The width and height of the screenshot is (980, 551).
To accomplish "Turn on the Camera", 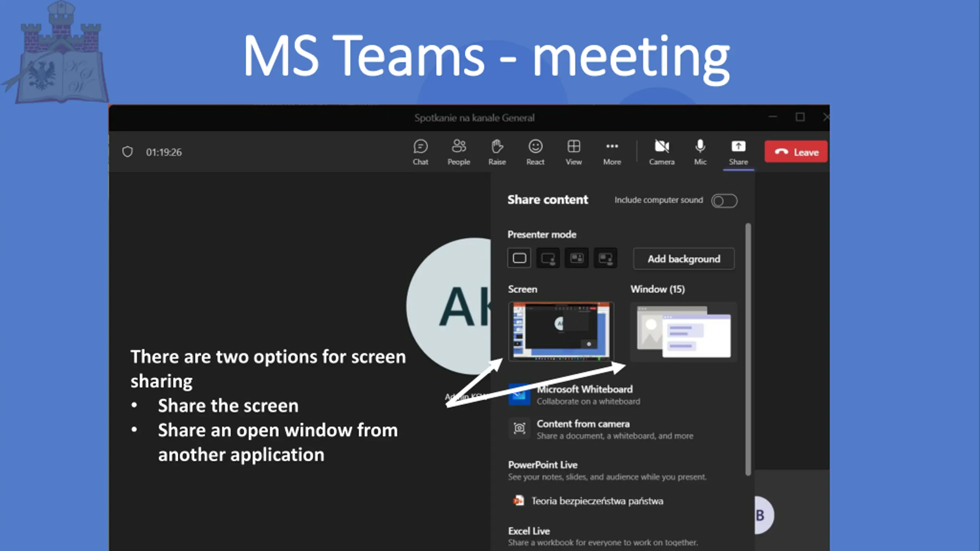I will (661, 152).
